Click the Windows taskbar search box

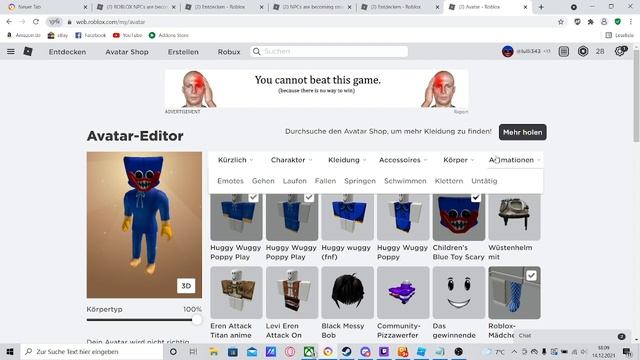[x=92, y=351]
